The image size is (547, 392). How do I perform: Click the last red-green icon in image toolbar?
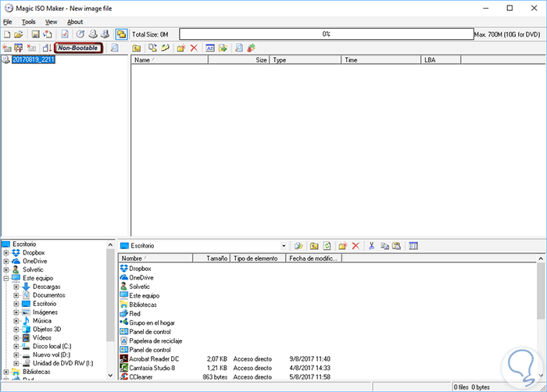click(251, 48)
